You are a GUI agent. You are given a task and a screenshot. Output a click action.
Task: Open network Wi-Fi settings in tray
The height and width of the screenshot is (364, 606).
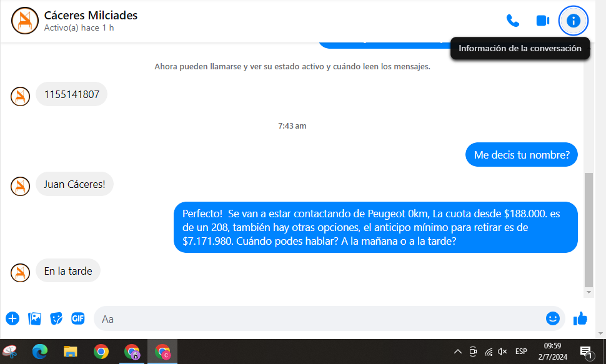click(489, 352)
